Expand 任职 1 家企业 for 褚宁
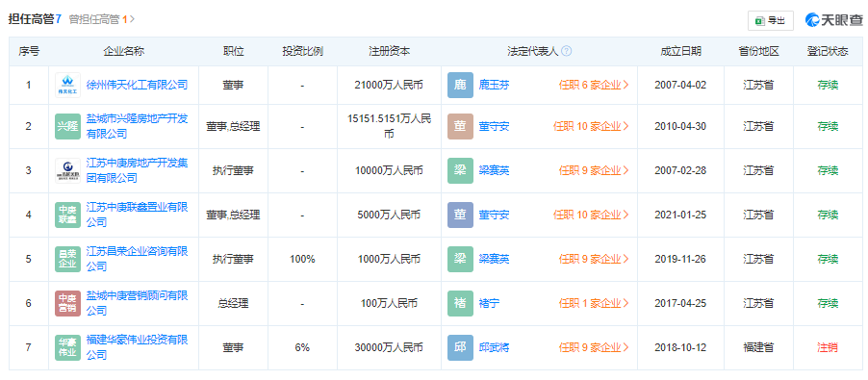868x380 pixels. point(594,303)
